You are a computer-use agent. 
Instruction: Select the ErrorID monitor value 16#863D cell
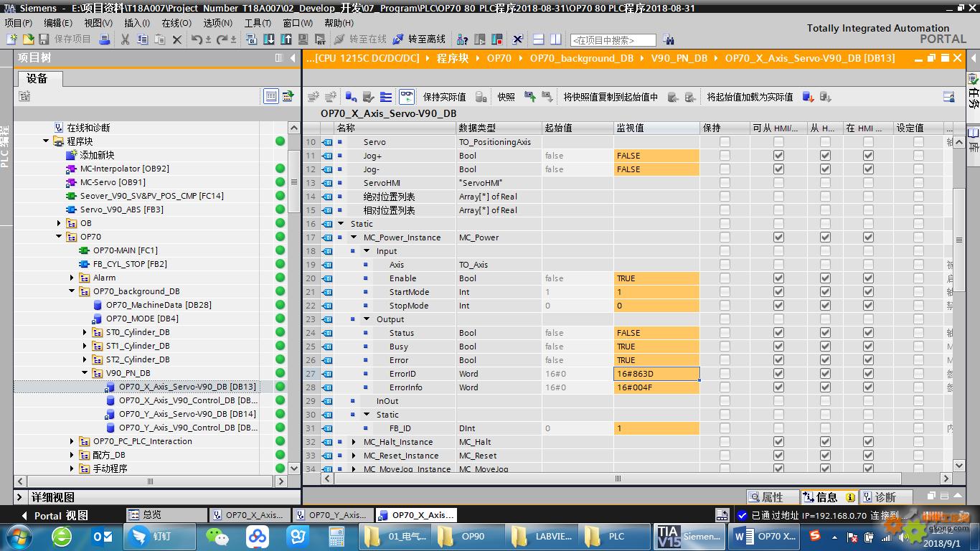[656, 374]
